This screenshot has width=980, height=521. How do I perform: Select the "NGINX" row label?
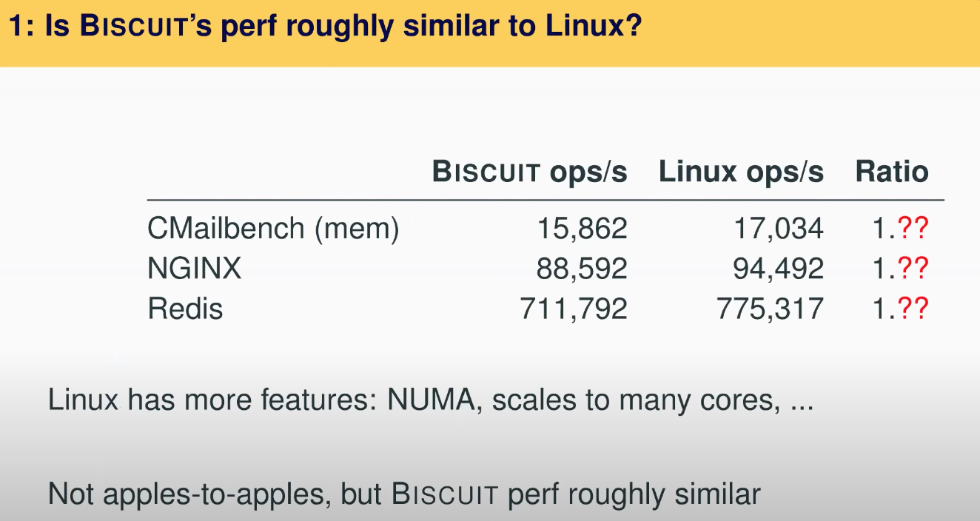195,269
